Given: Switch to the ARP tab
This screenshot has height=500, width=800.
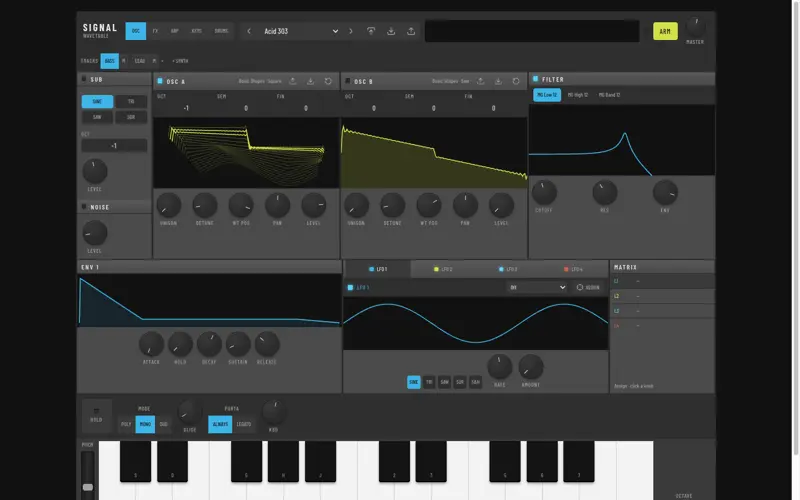Looking at the screenshot, I should click(174, 31).
